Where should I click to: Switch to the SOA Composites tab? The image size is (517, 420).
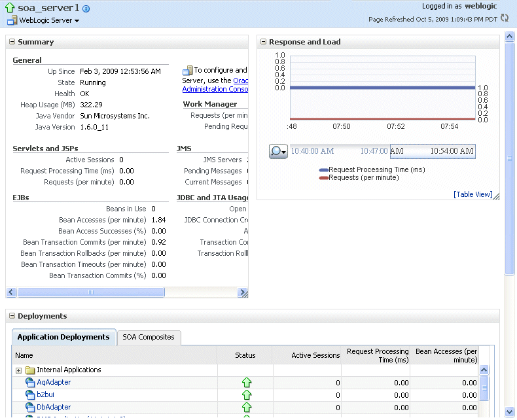point(149,338)
